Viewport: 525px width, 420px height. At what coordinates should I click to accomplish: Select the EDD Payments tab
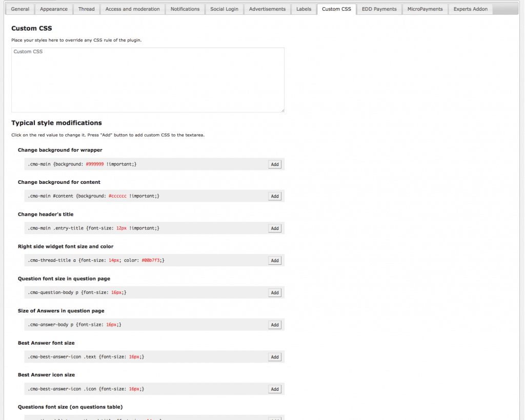point(379,9)
